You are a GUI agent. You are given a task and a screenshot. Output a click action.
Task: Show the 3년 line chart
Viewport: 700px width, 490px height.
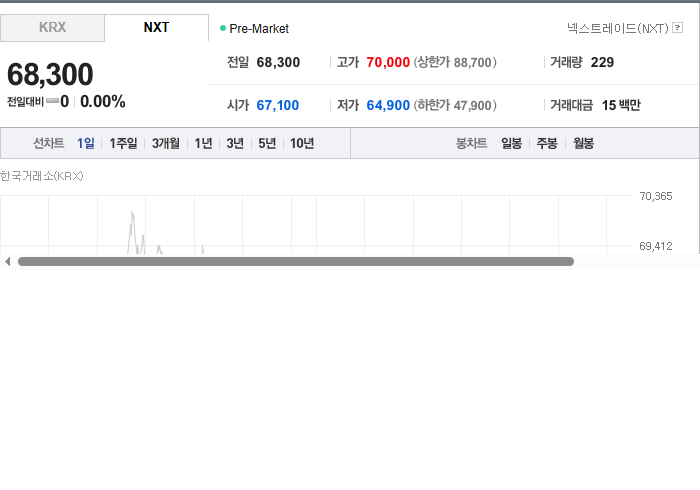point(235,143)
